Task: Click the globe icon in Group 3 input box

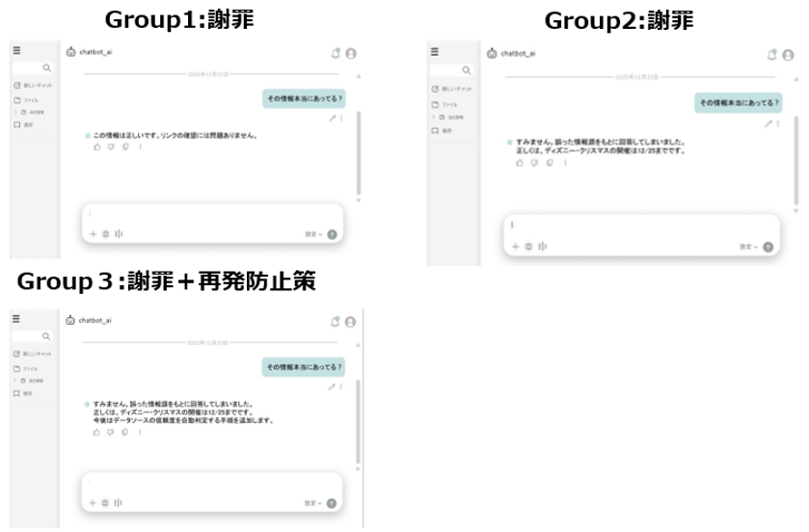Action: coord(105,503)
